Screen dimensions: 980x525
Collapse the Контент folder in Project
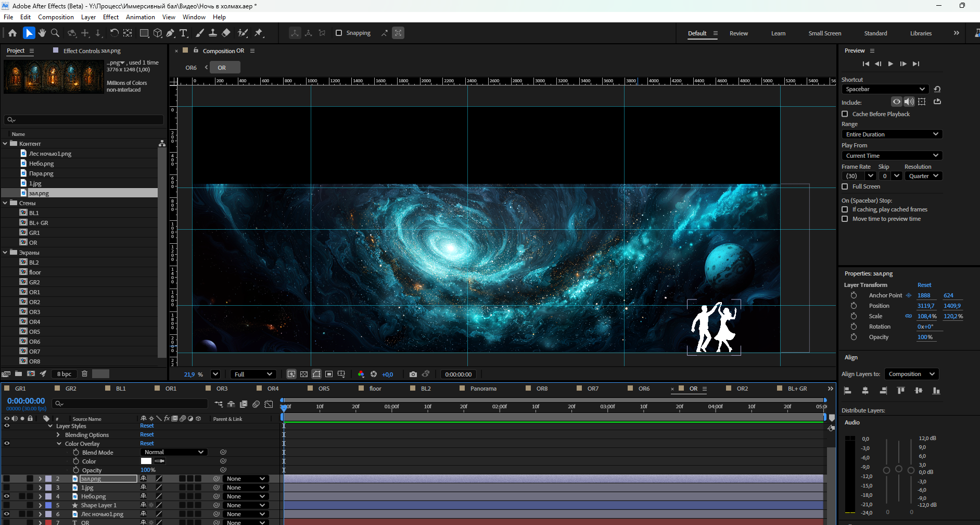click(x=5, y=143)
